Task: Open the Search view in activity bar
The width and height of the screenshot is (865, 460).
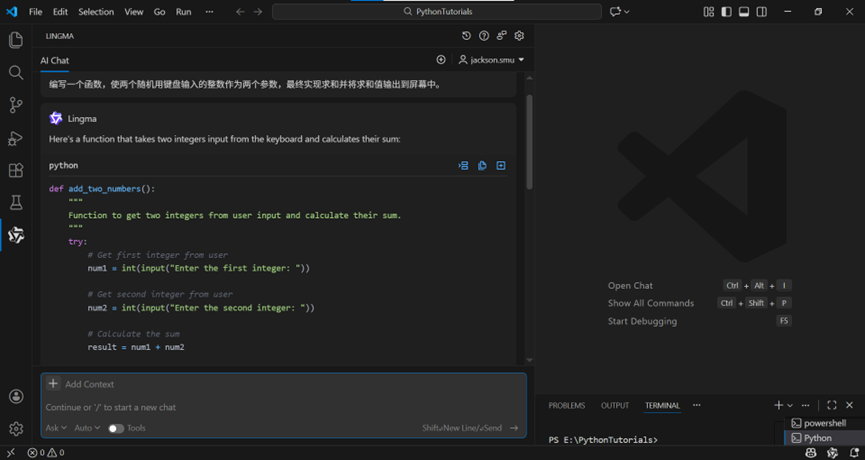Action: (16, 72)
